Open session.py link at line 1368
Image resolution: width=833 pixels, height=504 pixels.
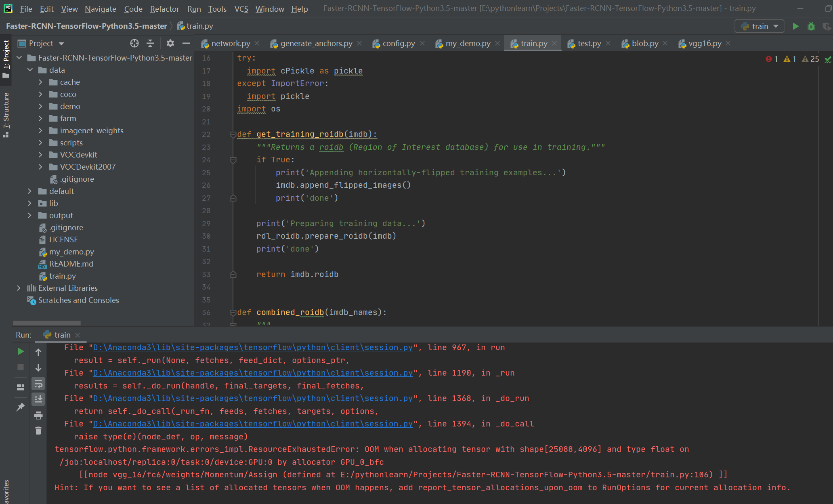coord(253,399)
